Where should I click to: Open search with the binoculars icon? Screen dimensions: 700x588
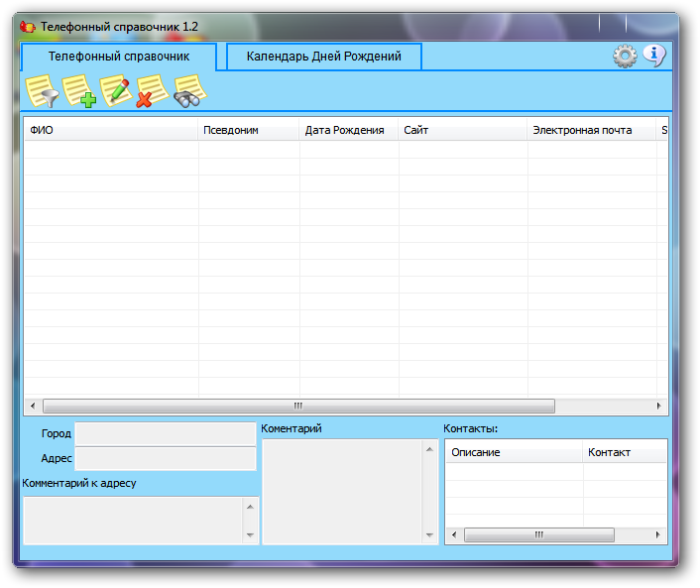[x=188, y=92]
